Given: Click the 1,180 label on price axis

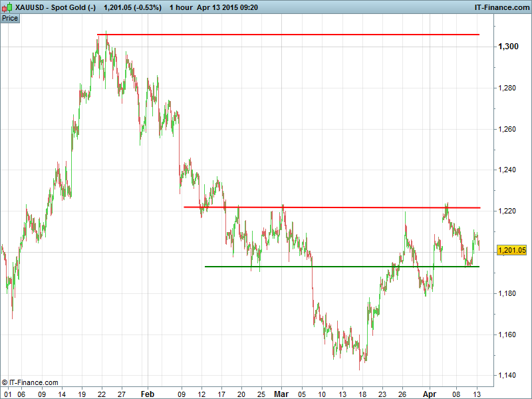Looking at the screenshot, I should 507,293.
